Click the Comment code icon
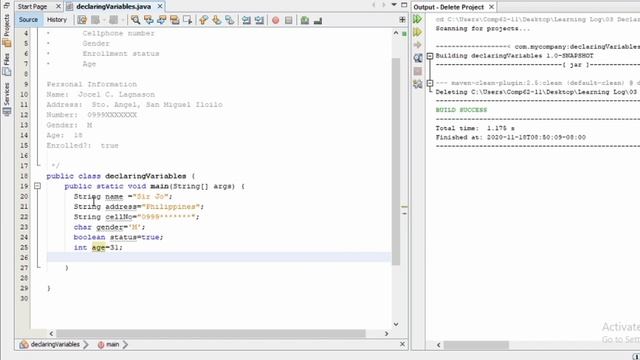 (x=304, y=20)
